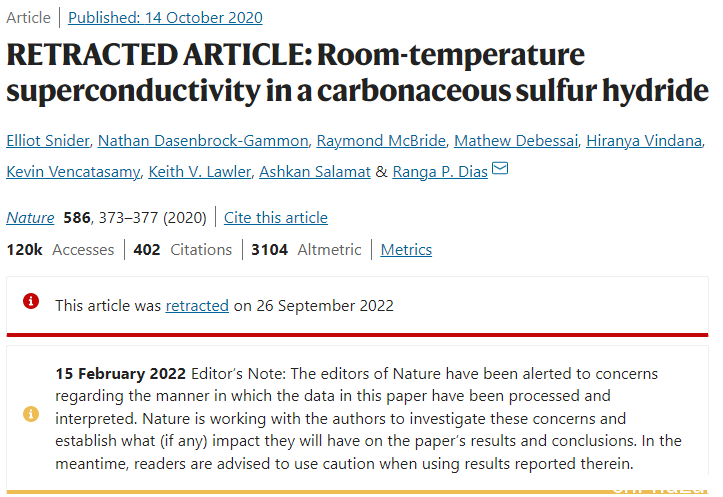Click the article title heading

(357, 72)
